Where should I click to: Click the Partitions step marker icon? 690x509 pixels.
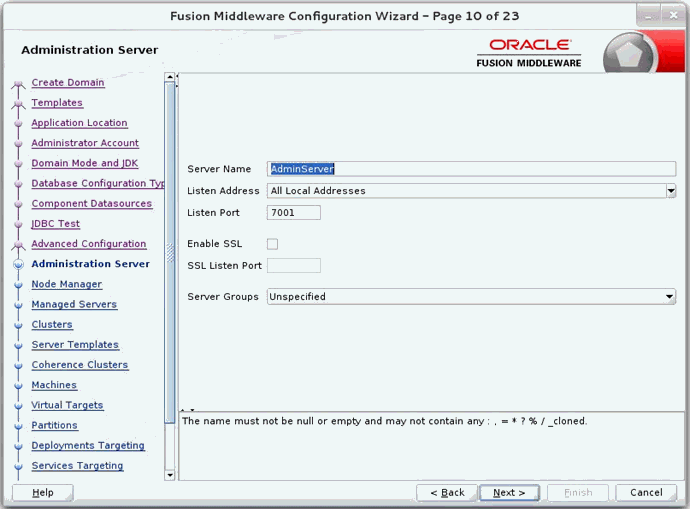pyautogui.click(x=18, y=426)
